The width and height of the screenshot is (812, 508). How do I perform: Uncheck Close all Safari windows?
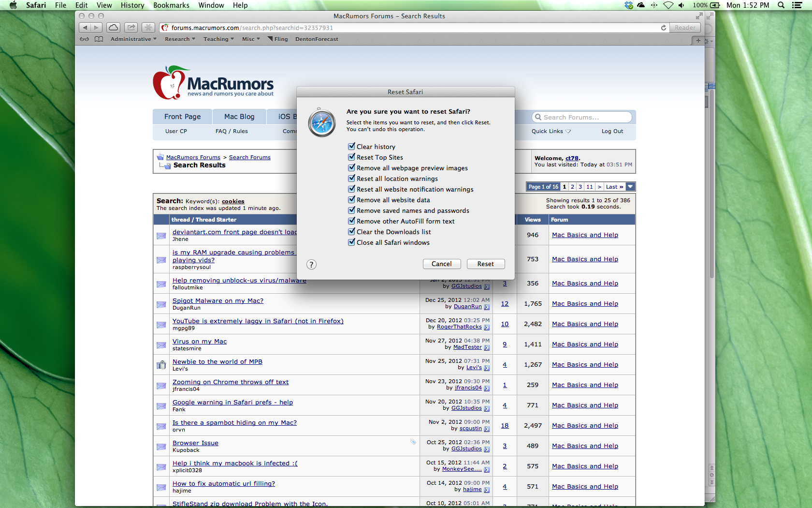(x=351, y=242)
